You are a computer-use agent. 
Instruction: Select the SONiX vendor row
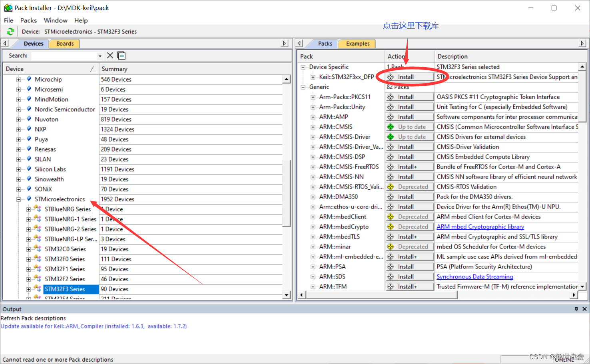click(x=143, y=189)
